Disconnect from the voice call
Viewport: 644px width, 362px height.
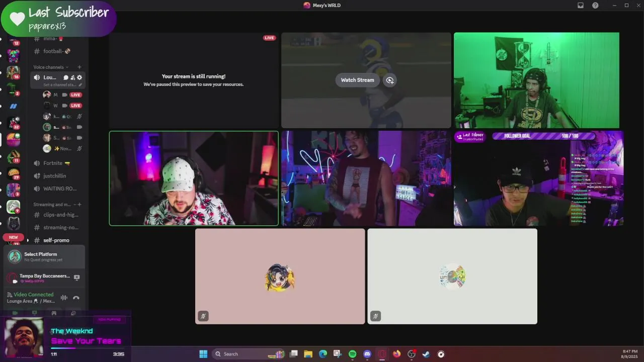click(x=76, y=298)
